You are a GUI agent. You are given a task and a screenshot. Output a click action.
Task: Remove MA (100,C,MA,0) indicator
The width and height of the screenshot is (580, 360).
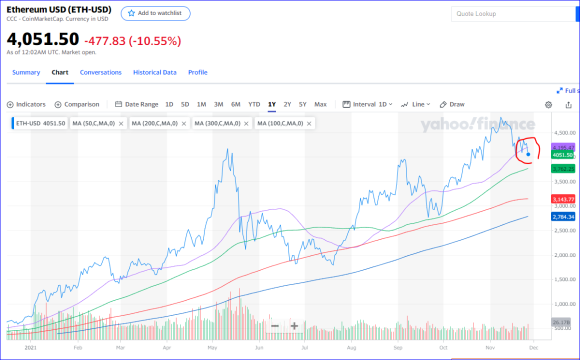pos(309,124)
